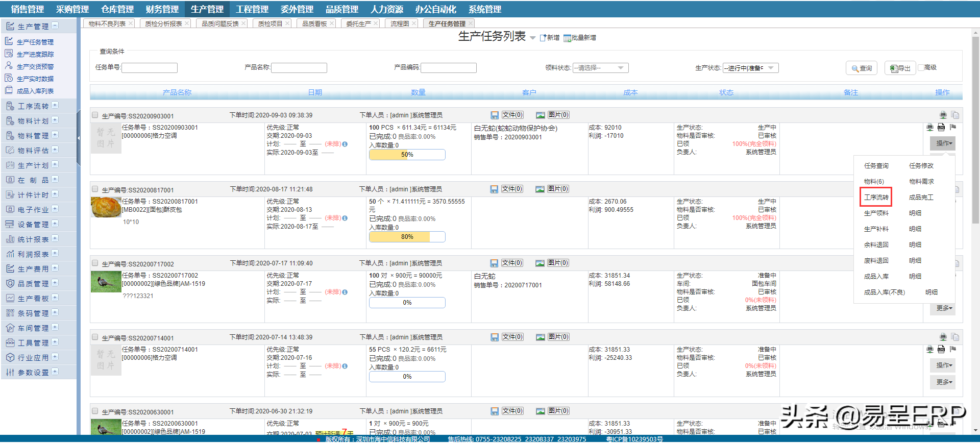Open the 领料状态 dropdown
The width and height of the screenshot is (980, 443).
600,68
